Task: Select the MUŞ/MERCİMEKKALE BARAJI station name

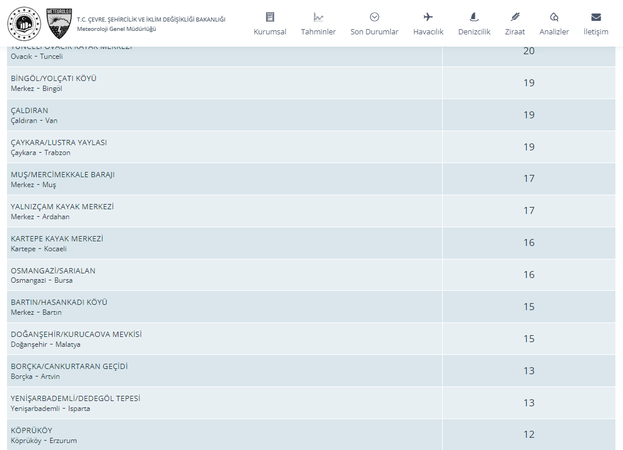Action: pyautogui.click(x=63, y=175)
